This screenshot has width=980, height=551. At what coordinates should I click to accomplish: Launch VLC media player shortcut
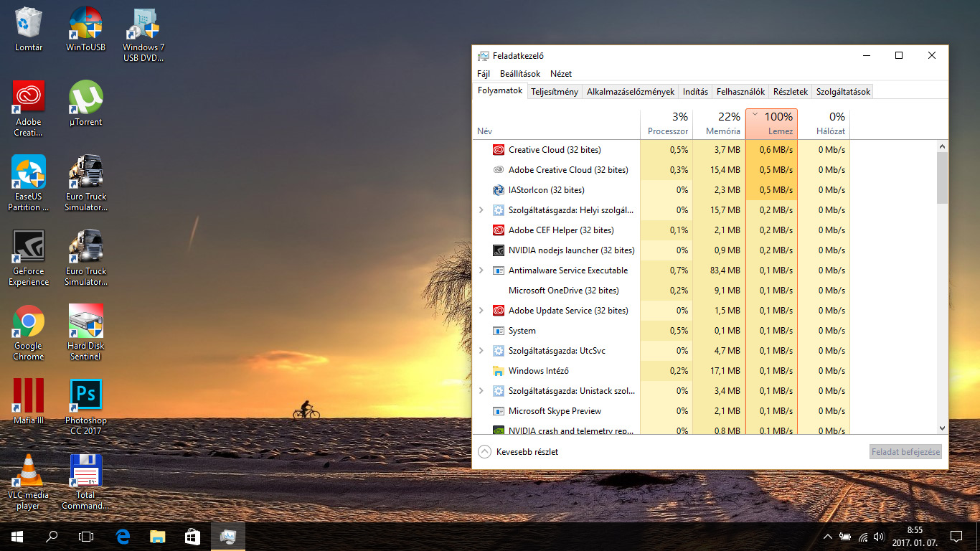pos(29,481)
